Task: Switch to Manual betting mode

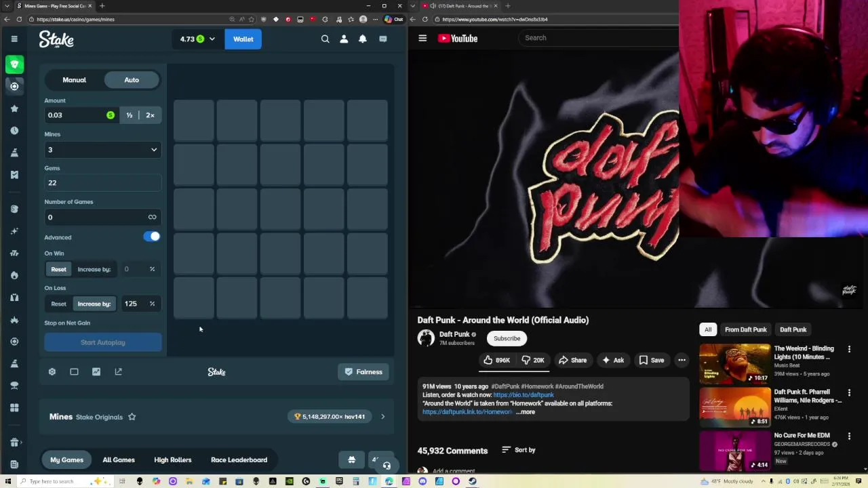Action: (75, 80)
